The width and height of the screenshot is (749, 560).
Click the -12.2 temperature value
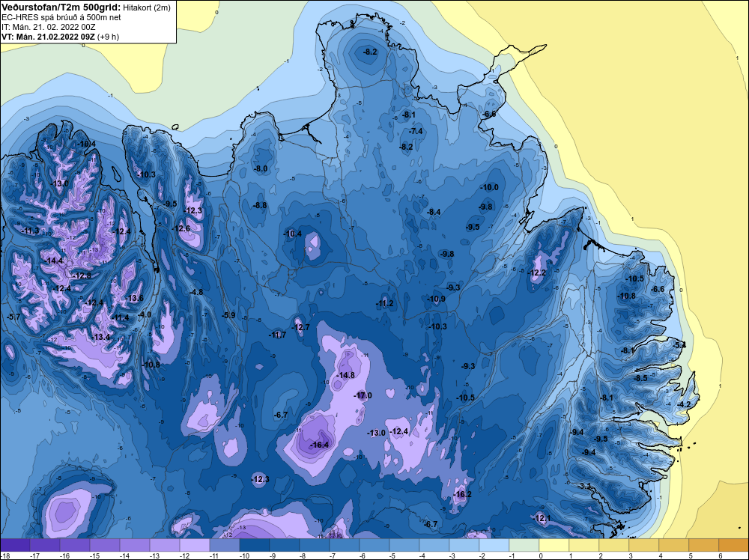click(x=537, y=273)
